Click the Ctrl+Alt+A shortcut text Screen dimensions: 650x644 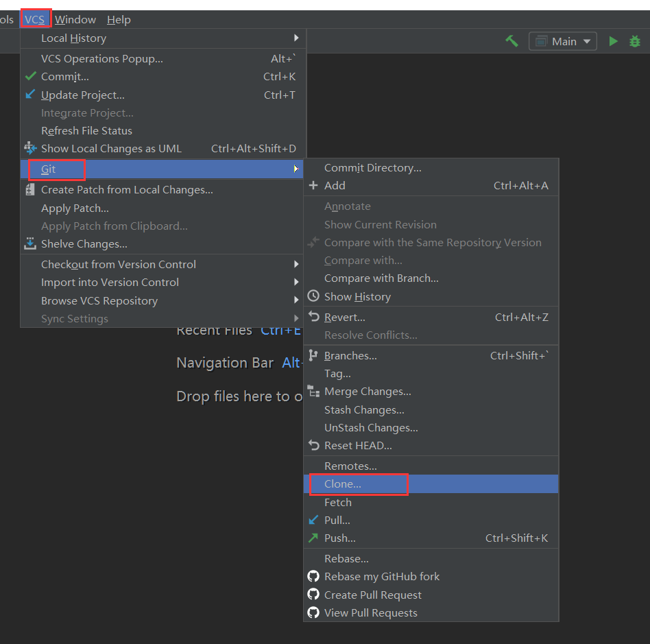520,185
